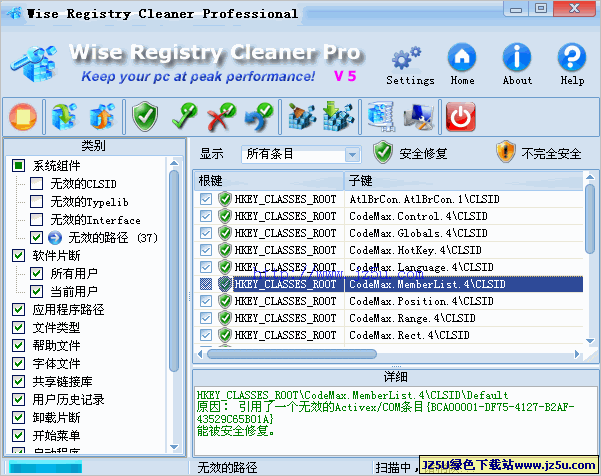Select the 共享链接库 category
Viewport: 601px width, 476px height.
click(62, 382)
